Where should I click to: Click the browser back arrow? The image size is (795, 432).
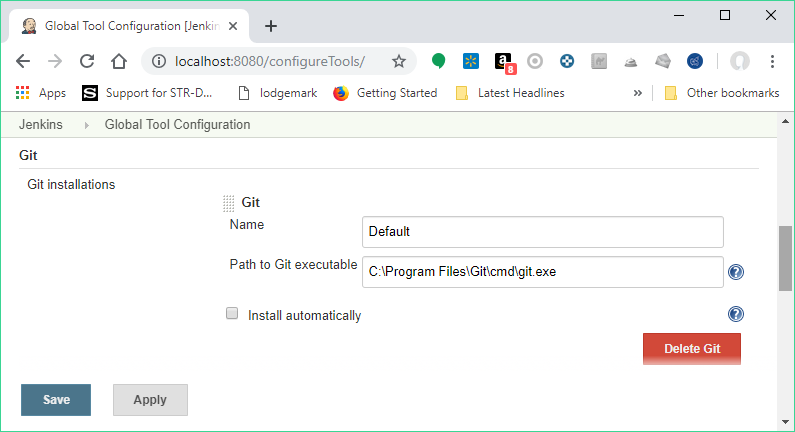(x=23, y=61)
